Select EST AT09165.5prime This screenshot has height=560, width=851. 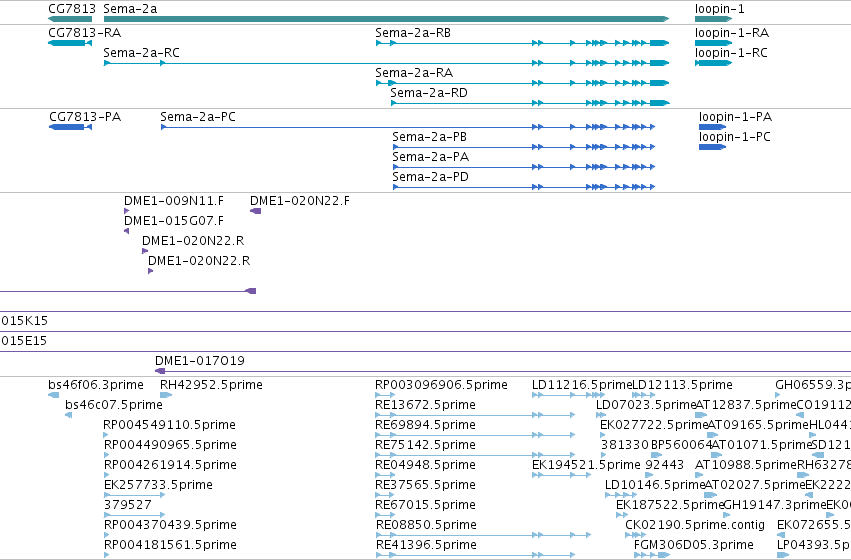tap(758, 425)
